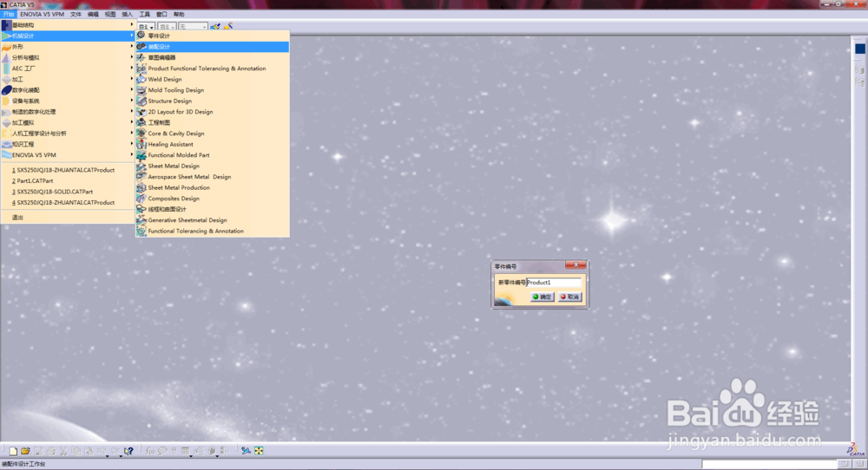Click the yellow painter icon in top toolbar
The height and width of the screenshot is (470, 868).
(x=228, y=26)
